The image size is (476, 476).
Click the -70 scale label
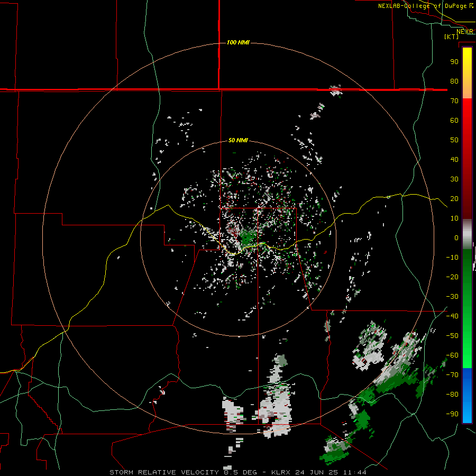pyautogui.click(x=452, y=375)
